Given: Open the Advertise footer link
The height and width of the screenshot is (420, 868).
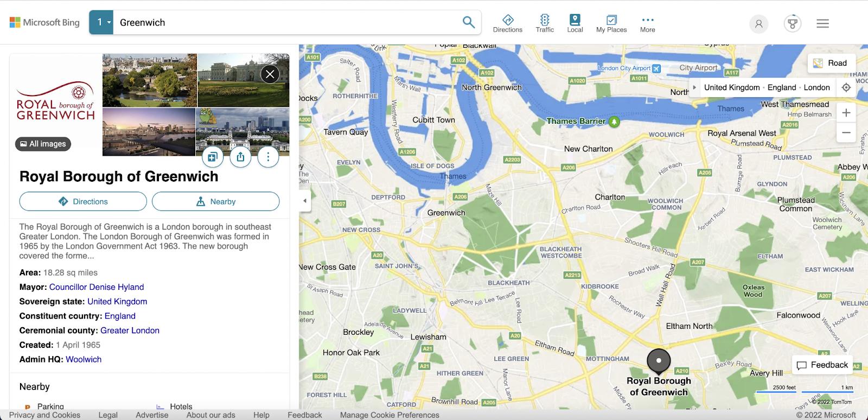Looking at the screenshot, I should 152,415.
